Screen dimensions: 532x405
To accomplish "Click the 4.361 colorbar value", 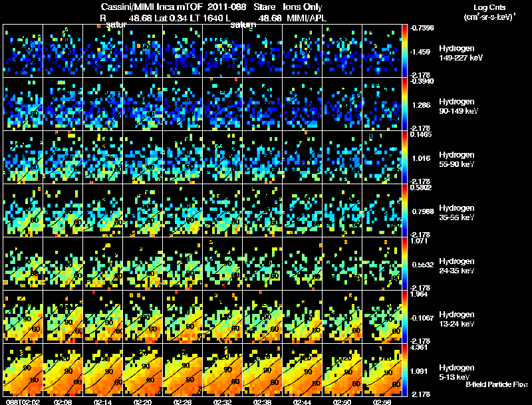I will [x=419, y=347].
